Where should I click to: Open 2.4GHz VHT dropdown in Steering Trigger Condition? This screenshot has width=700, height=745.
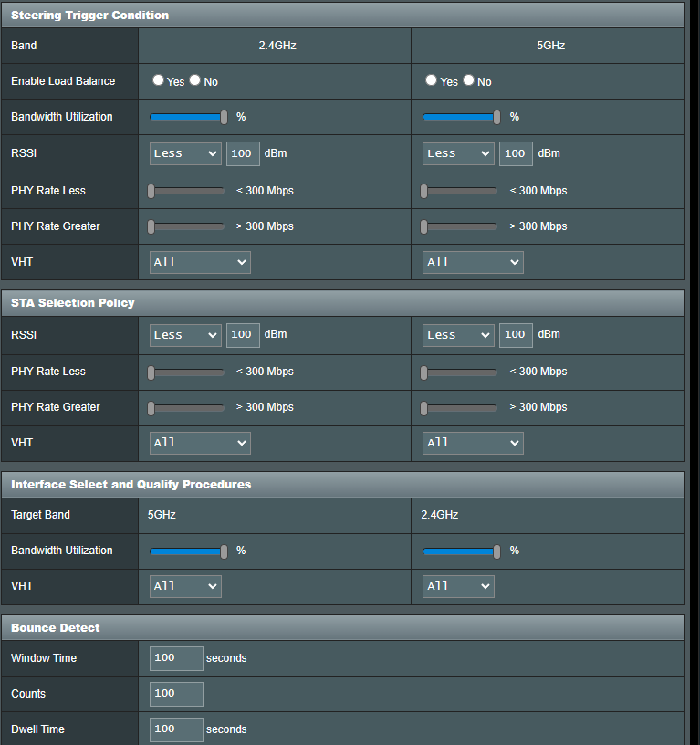coord(200,262)
